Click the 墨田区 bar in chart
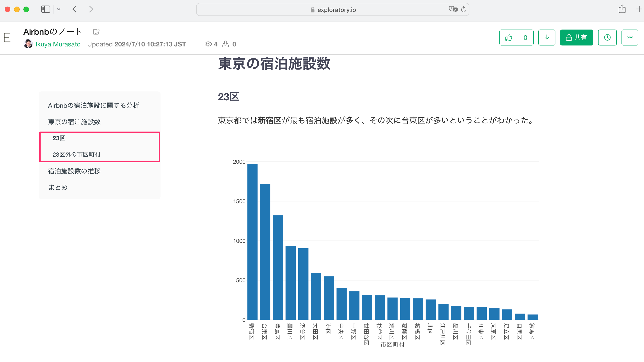This screenshot has width=644, height=362. [291, 283]
